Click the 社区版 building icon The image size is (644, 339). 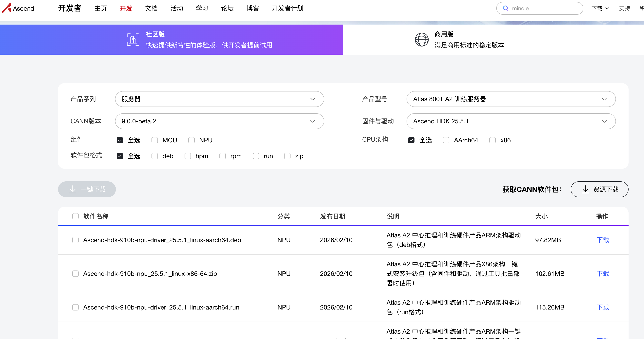[x=133, y=39]
